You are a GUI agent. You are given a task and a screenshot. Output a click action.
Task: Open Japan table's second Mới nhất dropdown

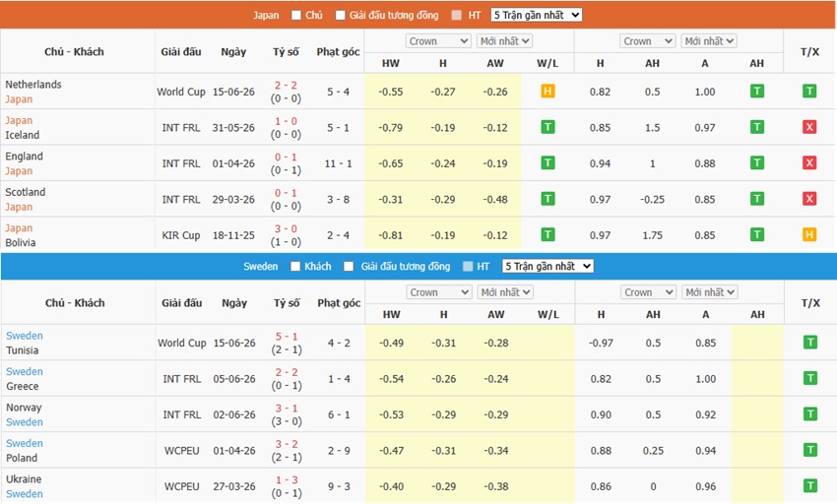tap(709, 41)
